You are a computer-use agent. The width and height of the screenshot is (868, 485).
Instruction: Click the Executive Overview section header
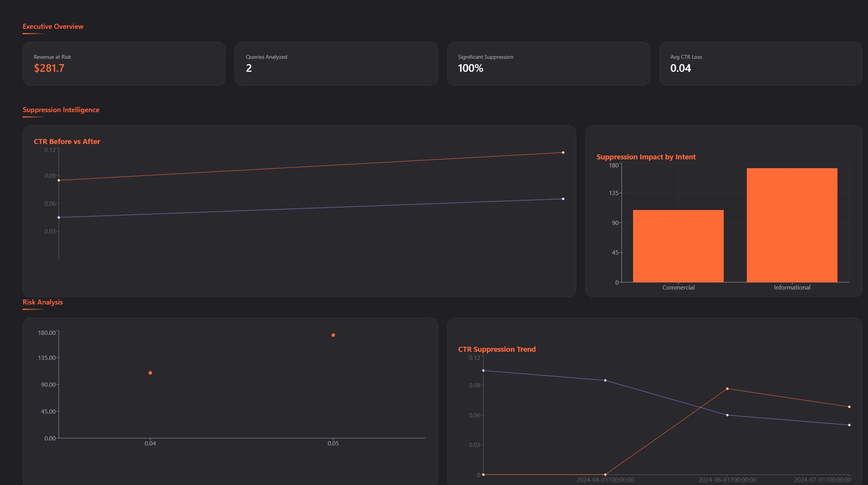(x=53, y=26)
